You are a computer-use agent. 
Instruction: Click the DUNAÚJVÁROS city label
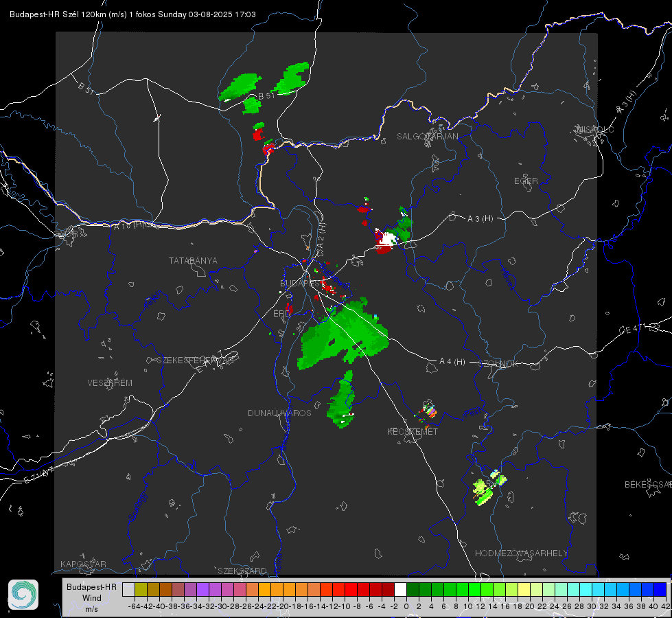pos(279,413)
